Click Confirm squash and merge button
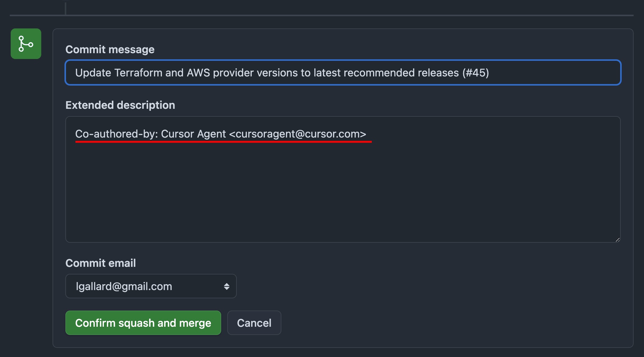 143,323
